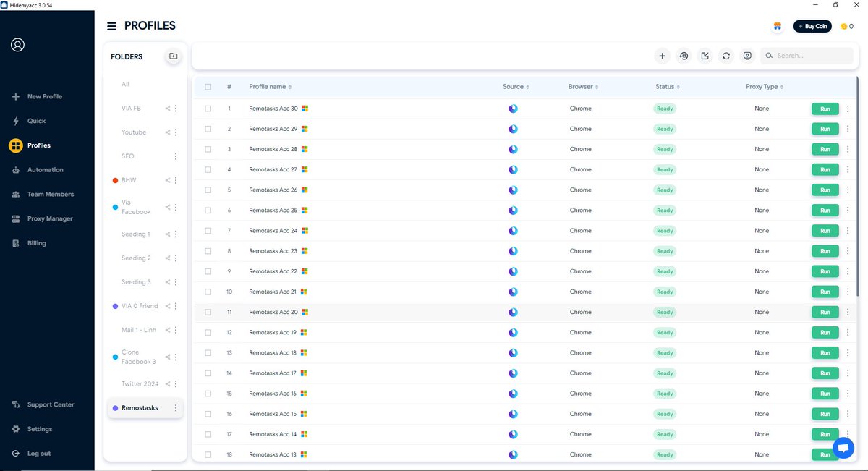
Task: Open the three-dot menu for Remotasks Acc 22
Action: pyautogui.click(x=848, y=271)
